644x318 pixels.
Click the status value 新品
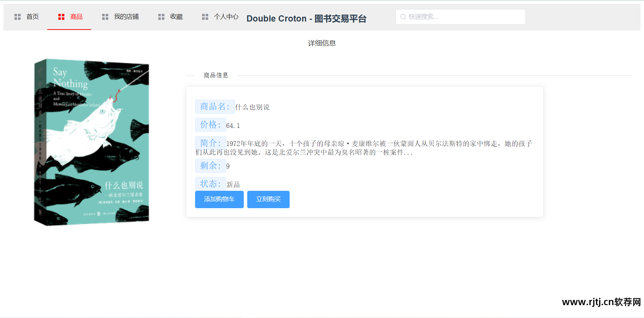[233, 185]
